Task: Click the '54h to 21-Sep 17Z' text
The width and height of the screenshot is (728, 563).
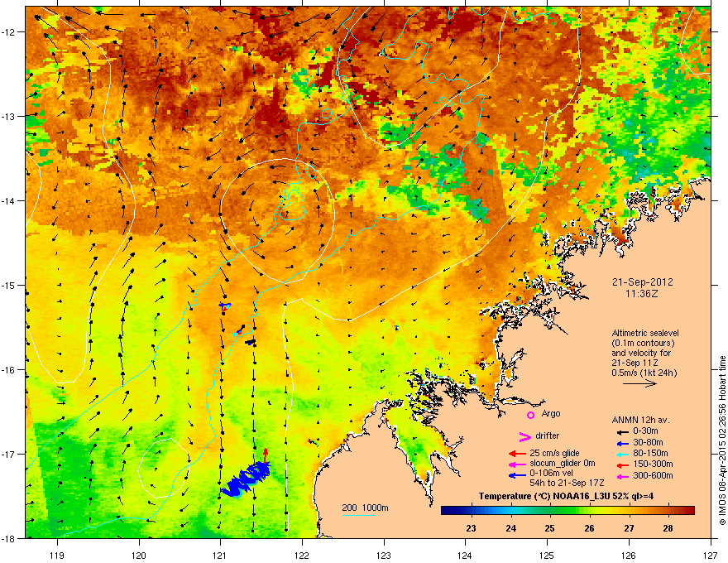Action: tap(567, 483)
